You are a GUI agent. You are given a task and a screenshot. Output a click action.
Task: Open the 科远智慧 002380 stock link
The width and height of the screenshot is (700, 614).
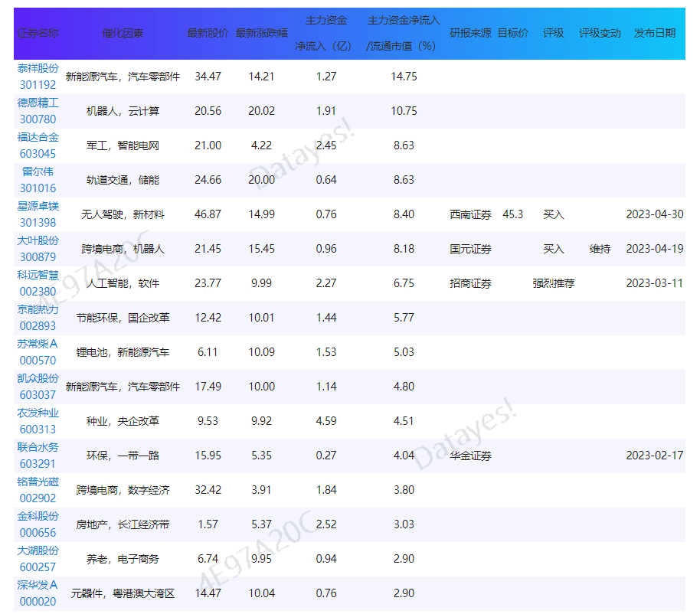38,283
